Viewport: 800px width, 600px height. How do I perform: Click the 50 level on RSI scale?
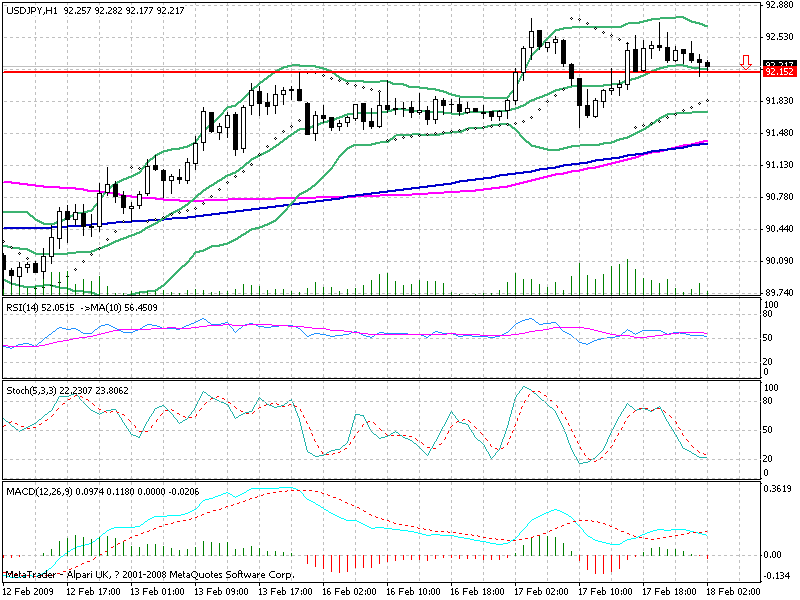pyautogui.click(x=768, y=338)
